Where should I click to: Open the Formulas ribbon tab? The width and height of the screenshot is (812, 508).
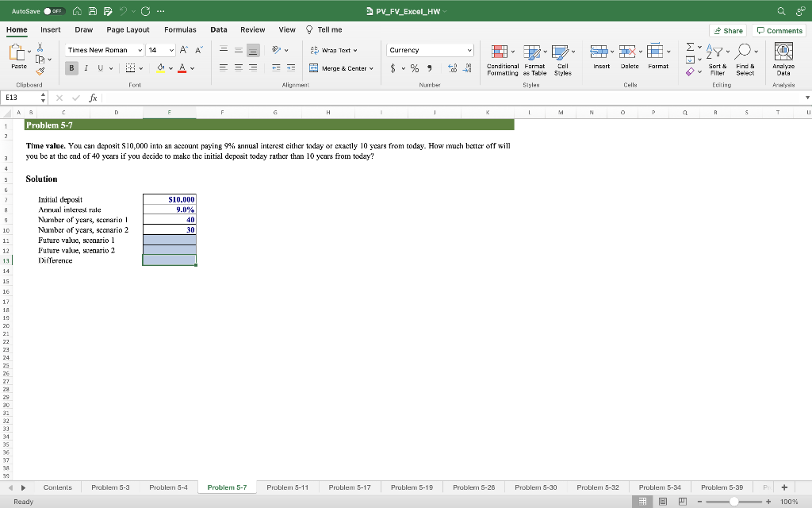coord(180,29)
